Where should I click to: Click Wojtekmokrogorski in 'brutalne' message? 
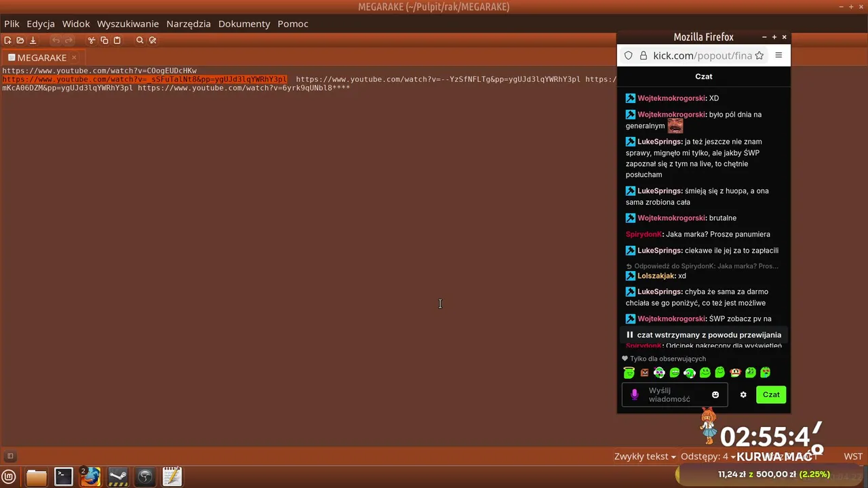tap(671, 218)
